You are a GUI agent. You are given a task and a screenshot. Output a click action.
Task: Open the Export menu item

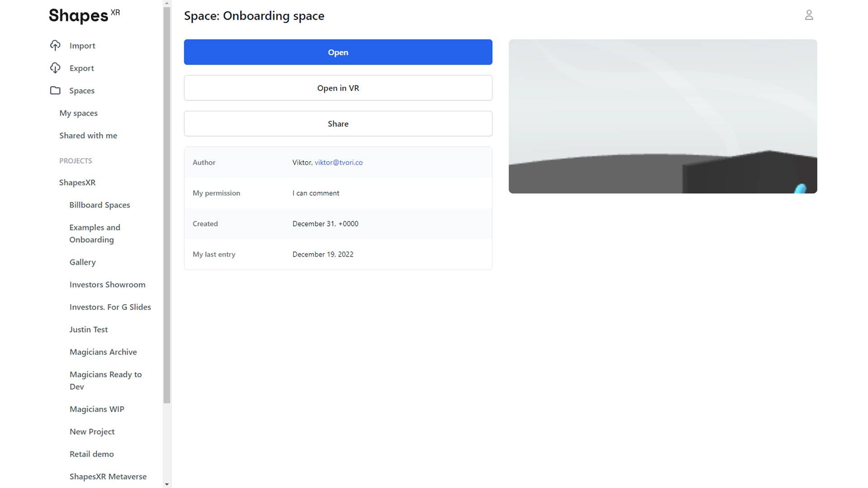coord(82,68)
